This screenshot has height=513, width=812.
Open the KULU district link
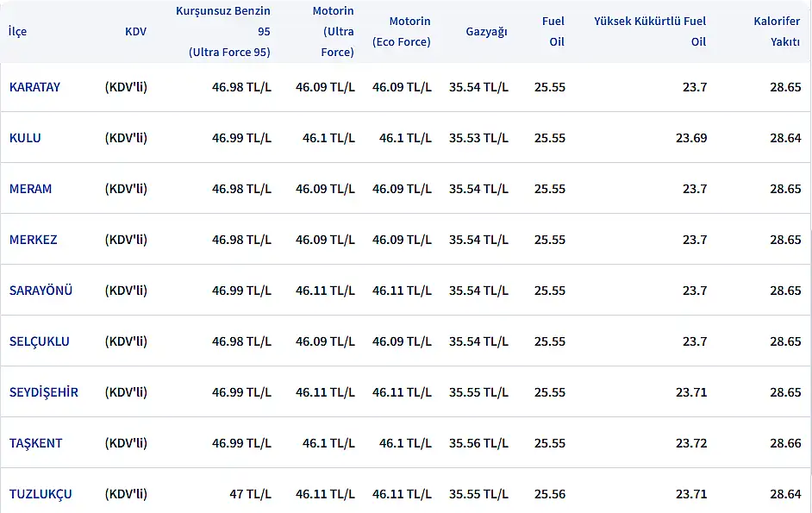(25, 138)
